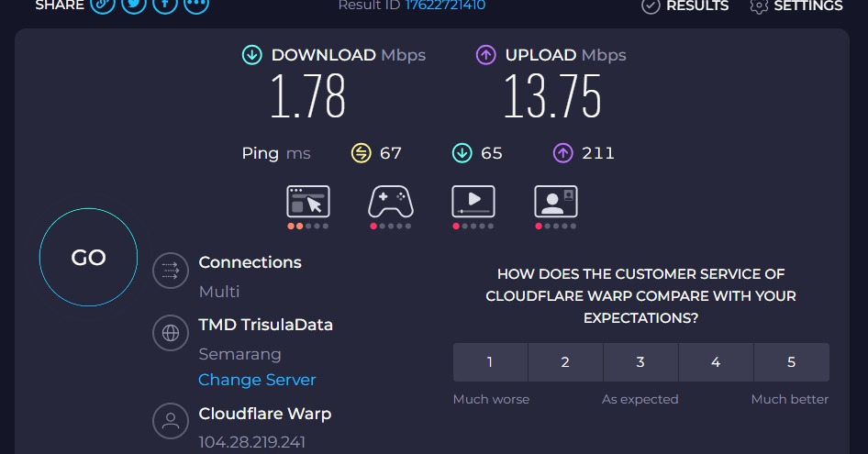Click the Connections arrows icon
This screenshot has height=454, width=868.
[171, 271]
